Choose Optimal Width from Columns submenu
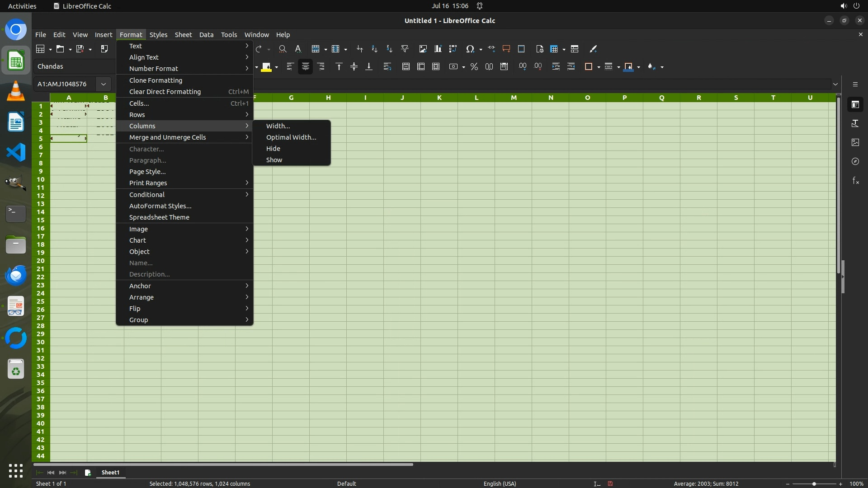This screenshot has width=868, height=488. click(291, 137)
